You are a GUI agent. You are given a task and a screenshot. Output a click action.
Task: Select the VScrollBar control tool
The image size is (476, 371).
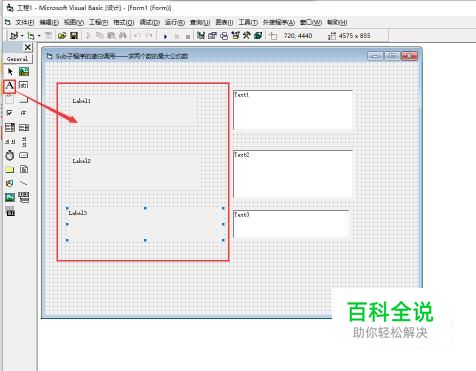click(24, 141)
